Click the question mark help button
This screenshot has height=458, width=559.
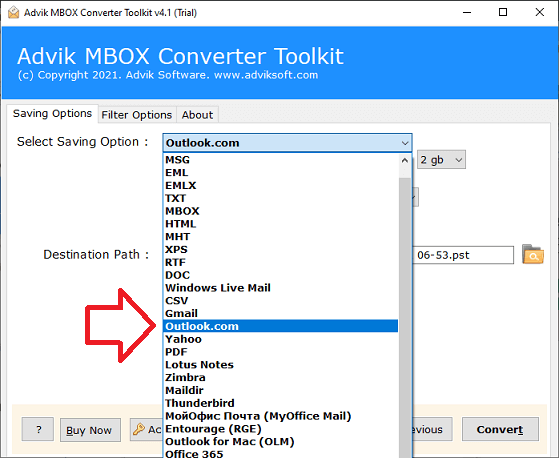point(38,429)
